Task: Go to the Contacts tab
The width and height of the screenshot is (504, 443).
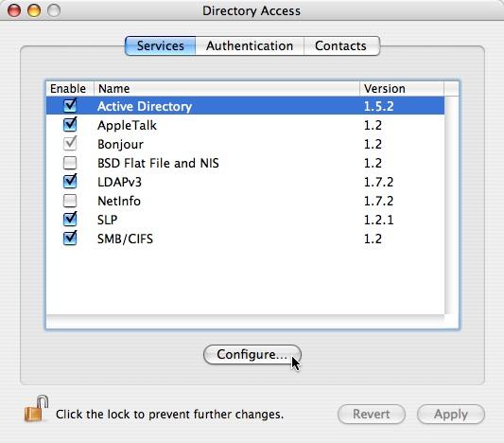Action: coord(341,46)
